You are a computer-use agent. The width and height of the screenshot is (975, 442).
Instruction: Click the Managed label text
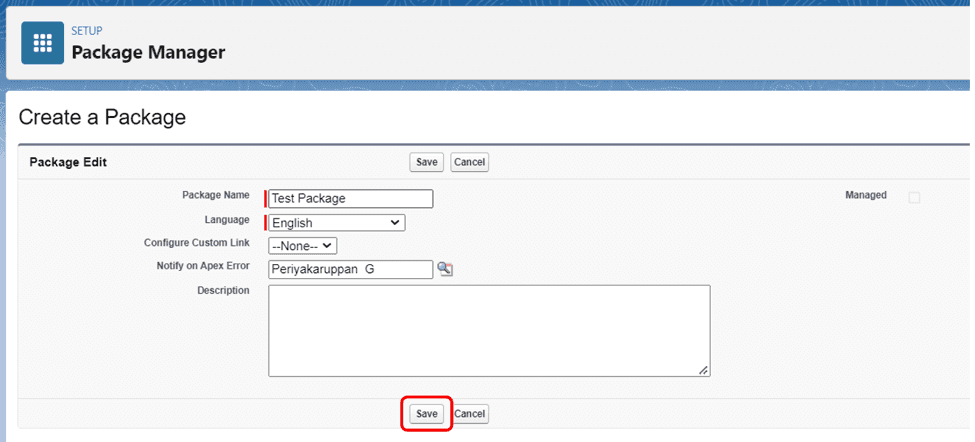[x=866, y=195]
